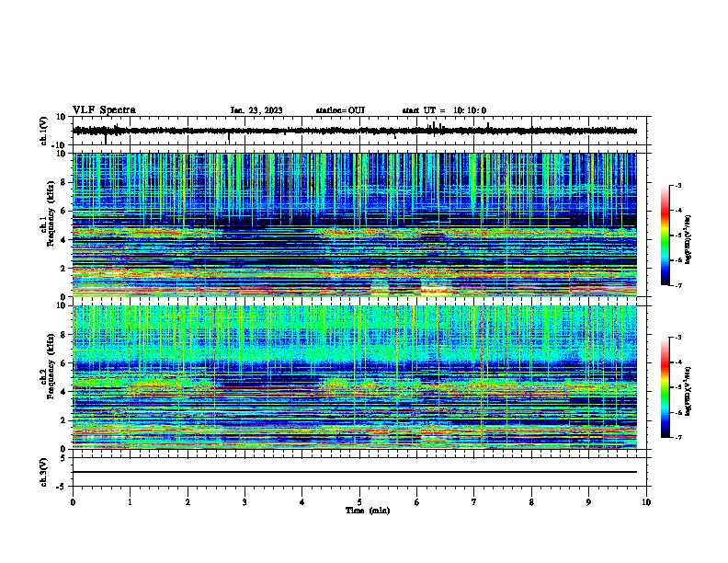The image size is (728, 563).
Task: Click the ch.2 spectrogram plot area
Action: (x=355, y=377)
